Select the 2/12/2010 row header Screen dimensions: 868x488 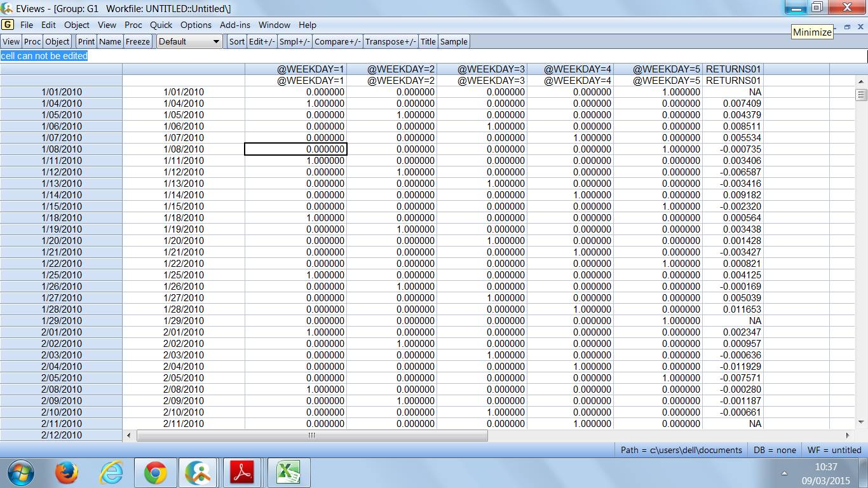pyautogui.click(x=62, y=435)
